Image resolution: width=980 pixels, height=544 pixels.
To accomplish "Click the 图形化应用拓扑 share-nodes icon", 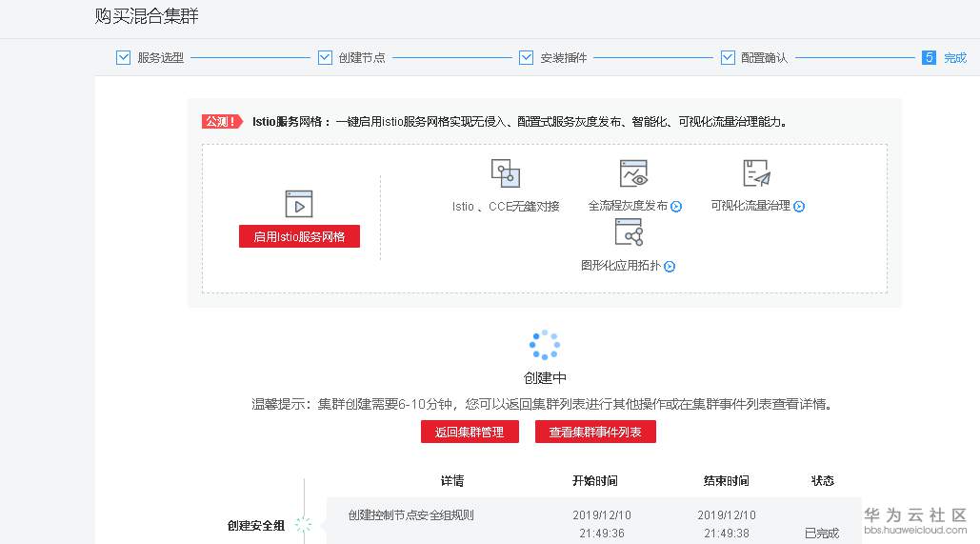I will [x=629, y=232].
